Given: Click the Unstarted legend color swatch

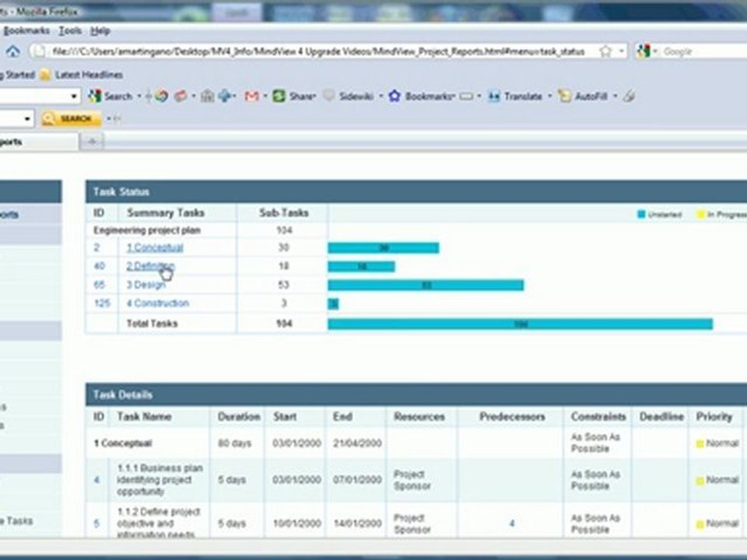Looking at the screenshot, I should pyautogui.click(x=641, y=215).
